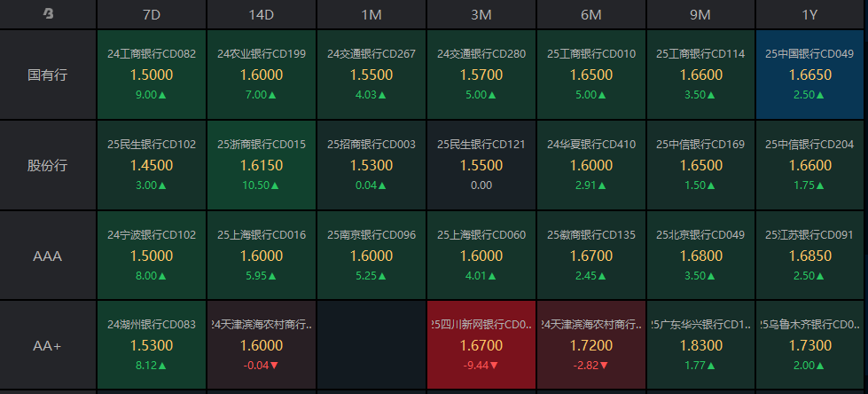Select the 3M tenor column header
Screen dimensions: 868x394
pyautogui.click(x=481, y=14)
